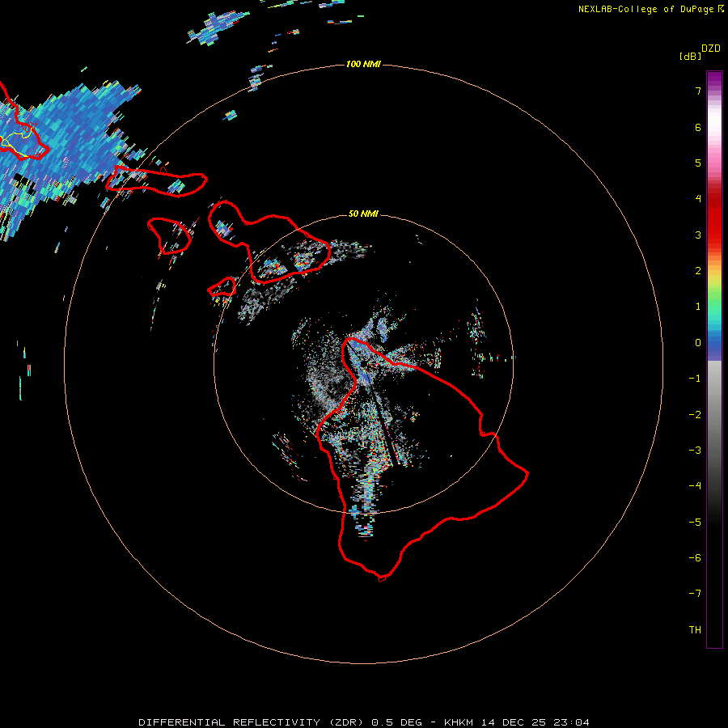
Task: Click the DZD legend title
Action: click(x=711, y=49)
